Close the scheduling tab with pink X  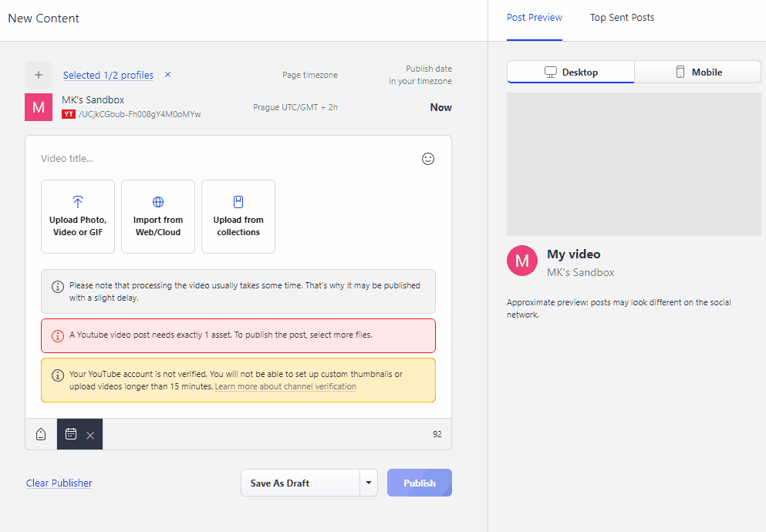point(90,435)
